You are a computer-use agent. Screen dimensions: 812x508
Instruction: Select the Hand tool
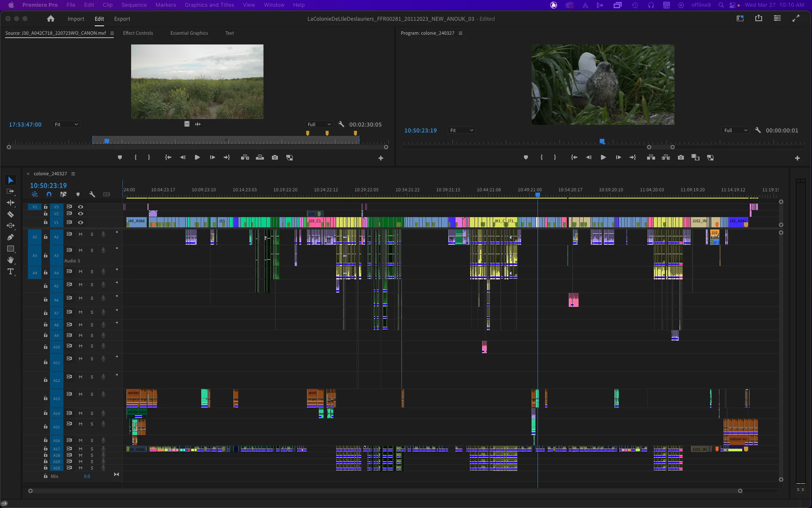11,260
